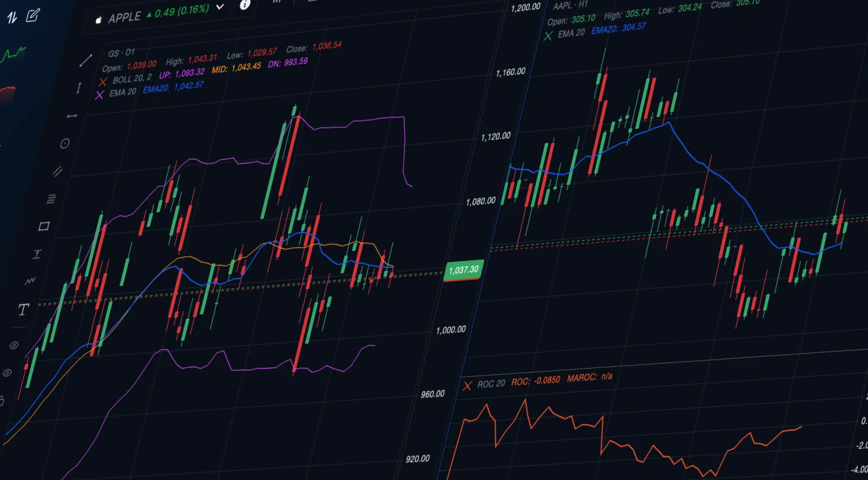The image size is (868, 480).
Task: Click the GS · D1 chart title
Action: point(121,53)
